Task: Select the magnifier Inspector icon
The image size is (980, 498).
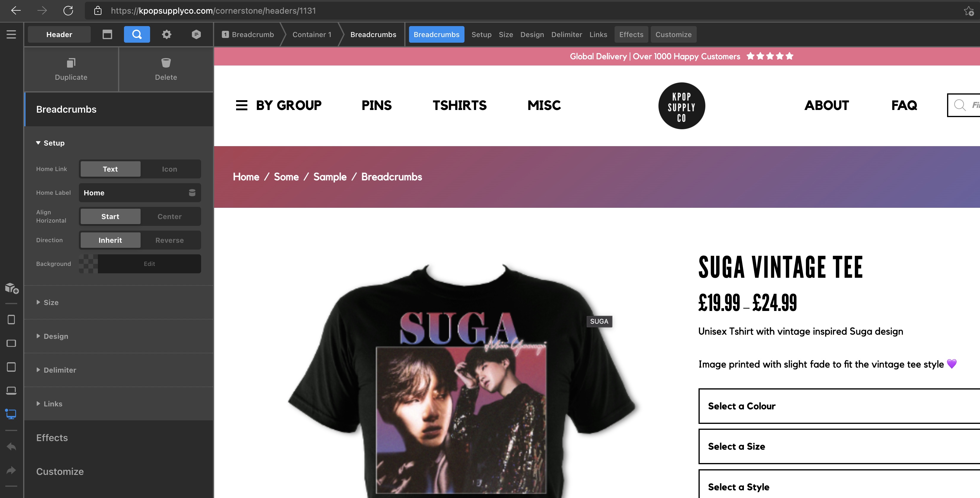Action: pyautogui.click(x=136, y=35)
